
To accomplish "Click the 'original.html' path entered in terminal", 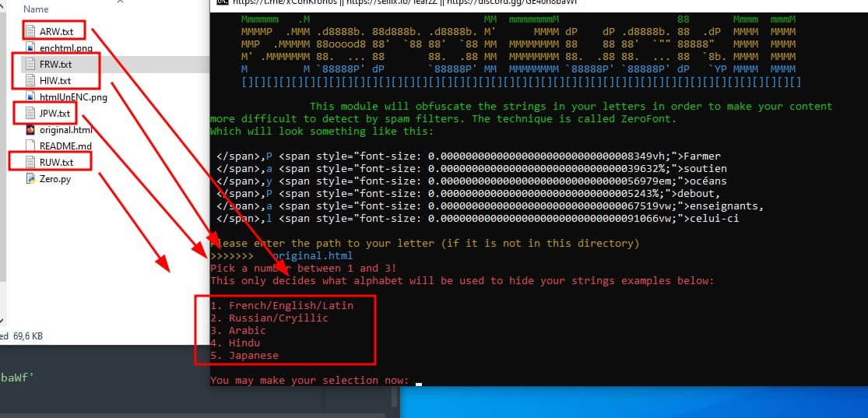I will click(x=310, y=255).
